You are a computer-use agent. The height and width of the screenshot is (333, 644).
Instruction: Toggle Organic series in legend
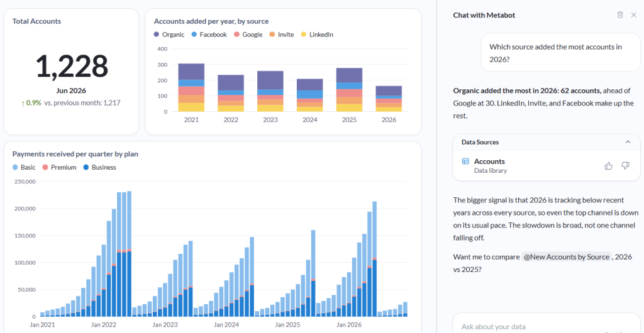(169, 35)
